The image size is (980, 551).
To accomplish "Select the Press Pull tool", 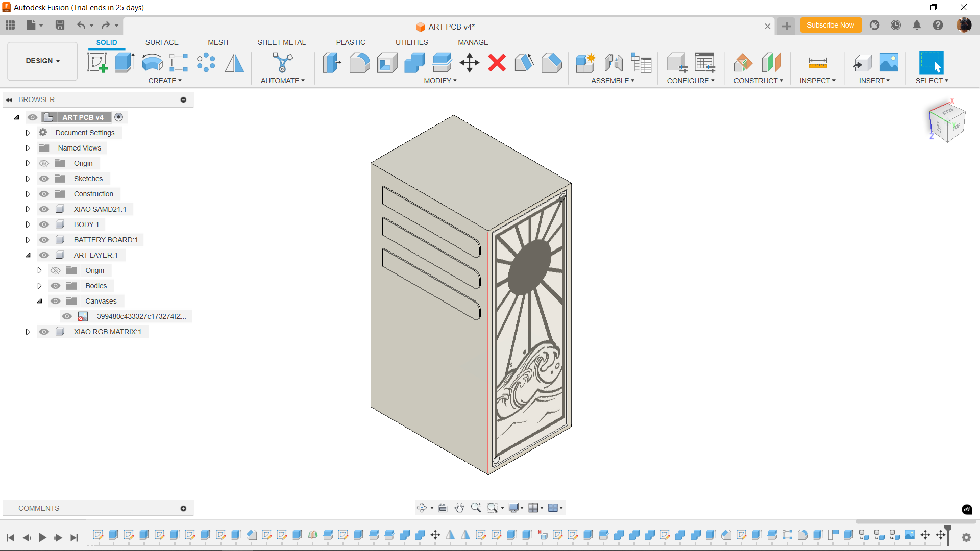I will coord(332,63).
